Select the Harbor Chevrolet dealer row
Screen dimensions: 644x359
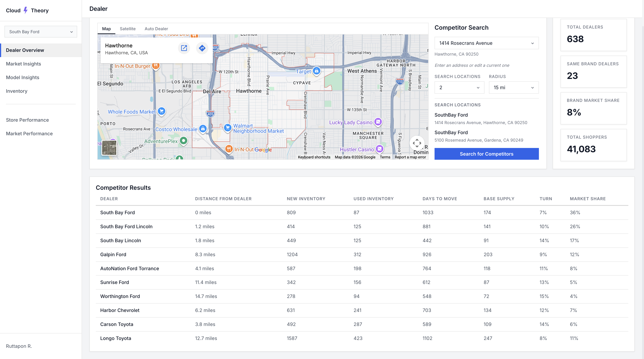362,310
